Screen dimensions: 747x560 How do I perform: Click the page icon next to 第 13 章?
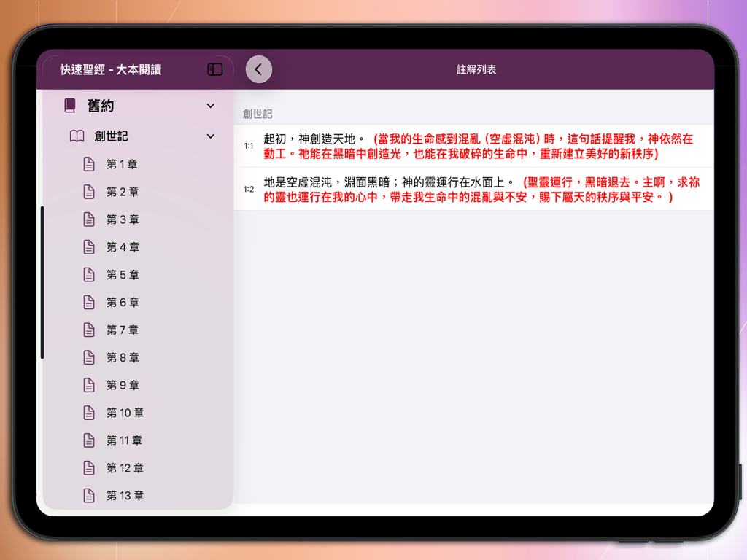coord(90,496)
